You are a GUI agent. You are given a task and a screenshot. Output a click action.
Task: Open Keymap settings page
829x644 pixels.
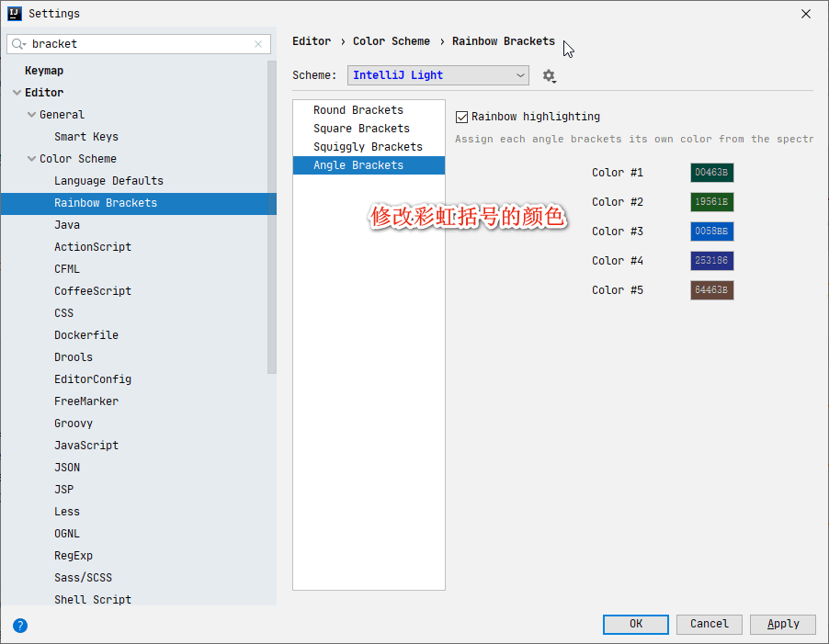coord(44,71)
